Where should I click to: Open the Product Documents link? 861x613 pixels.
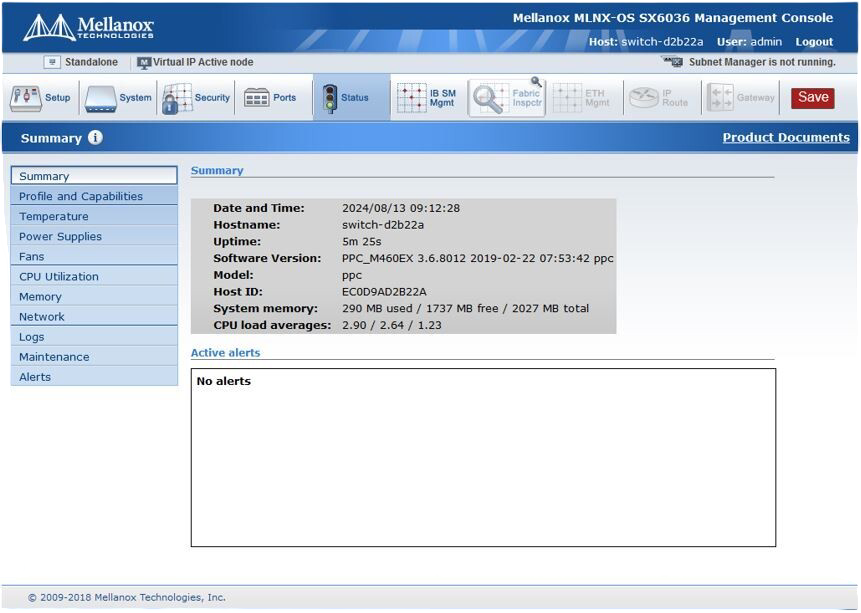click(x=786, y=137)
